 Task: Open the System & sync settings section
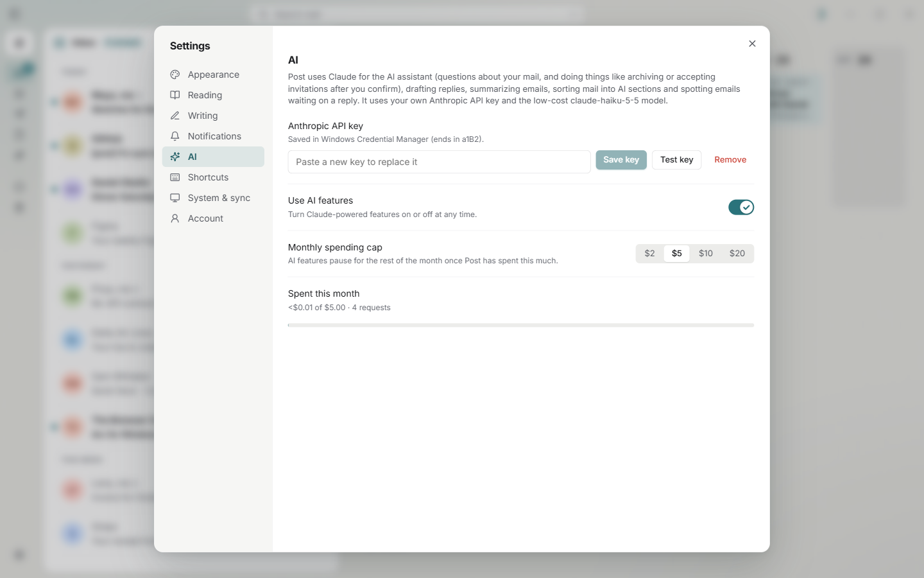pos(213,198)
